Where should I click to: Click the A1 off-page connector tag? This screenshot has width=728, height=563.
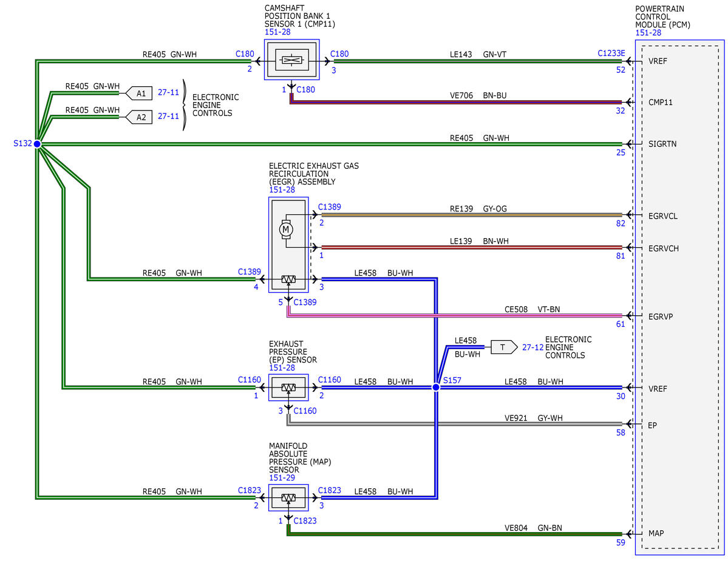(x=139, y=94)
